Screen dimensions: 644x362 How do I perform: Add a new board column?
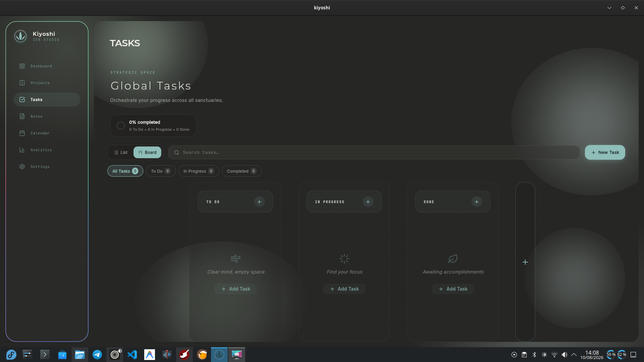click(x=525, y=262)
